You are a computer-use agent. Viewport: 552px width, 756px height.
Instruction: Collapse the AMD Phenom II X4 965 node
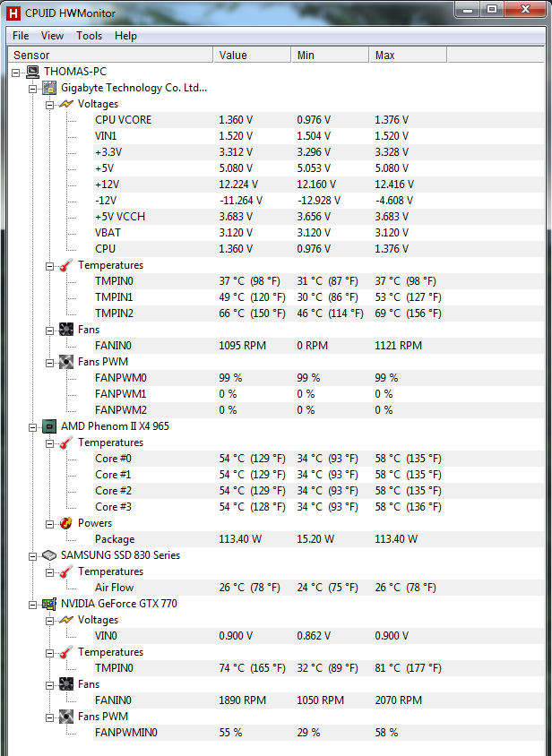coord(33,427)
